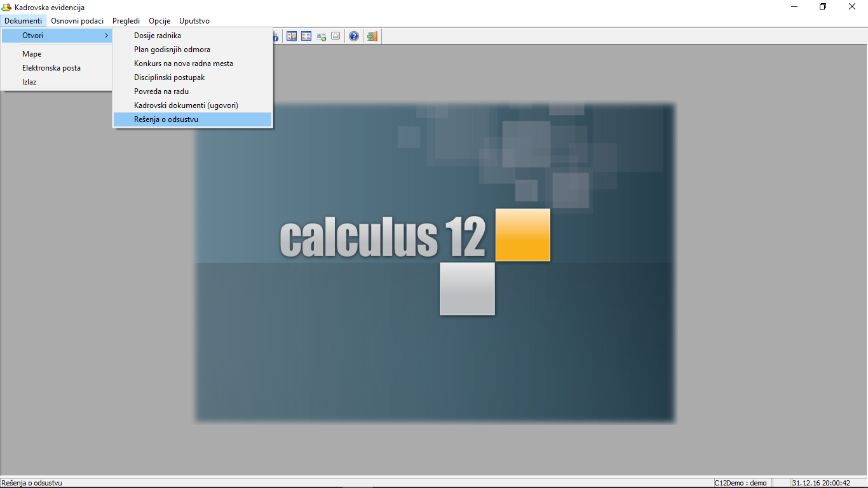Click the person photo toolbar icon
Screen dimensions: 868x488
coord(336,36)
